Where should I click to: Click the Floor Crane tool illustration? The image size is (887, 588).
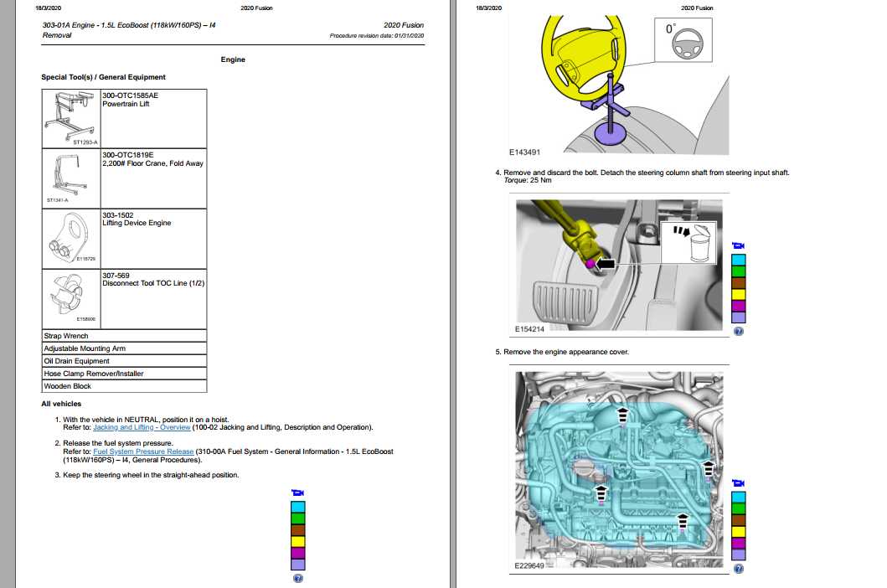(x=71, y=178)
